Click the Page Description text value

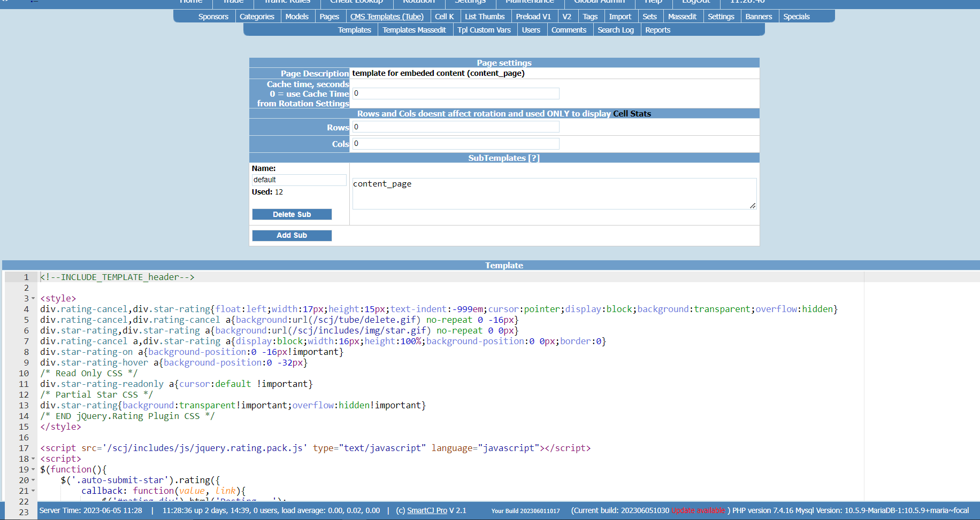438,73
